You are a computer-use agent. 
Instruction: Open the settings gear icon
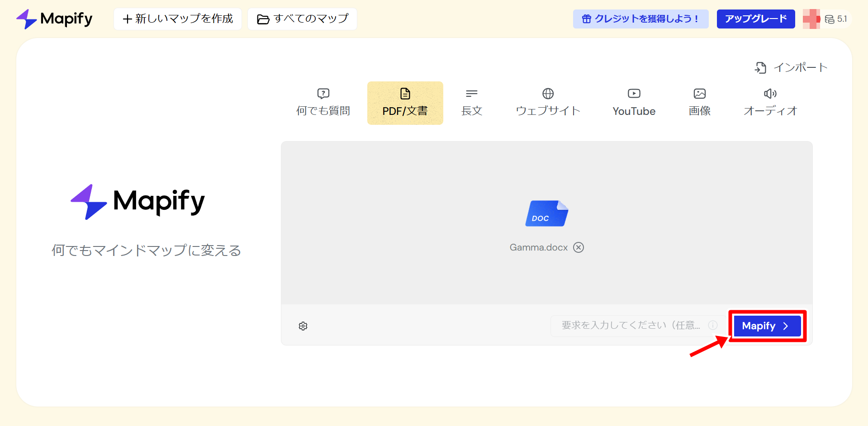pos(303,326)
